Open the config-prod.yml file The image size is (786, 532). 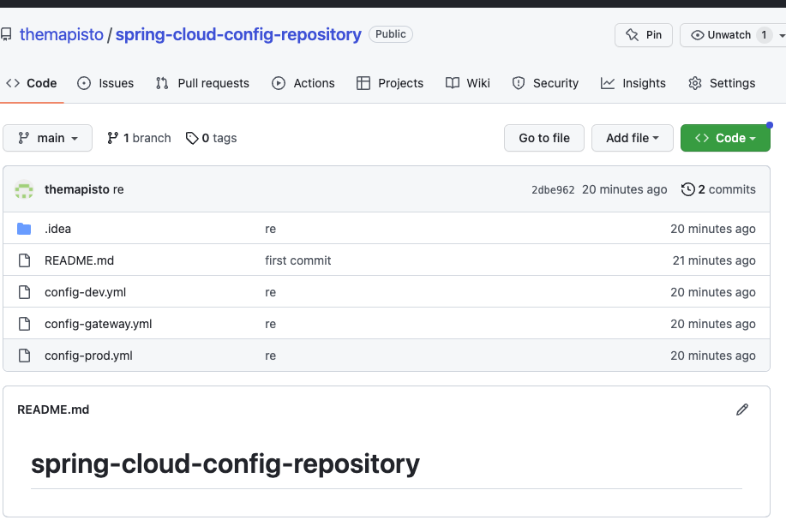[x=89, y=356]
